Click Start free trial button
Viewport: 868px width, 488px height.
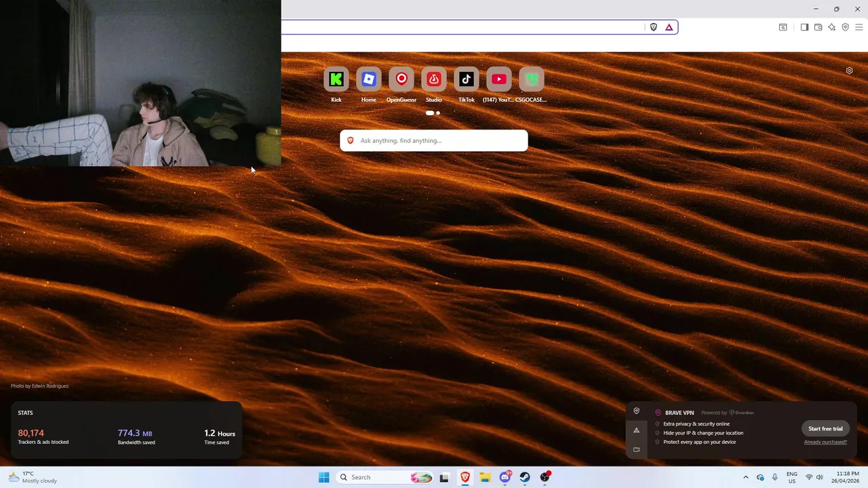825,428
